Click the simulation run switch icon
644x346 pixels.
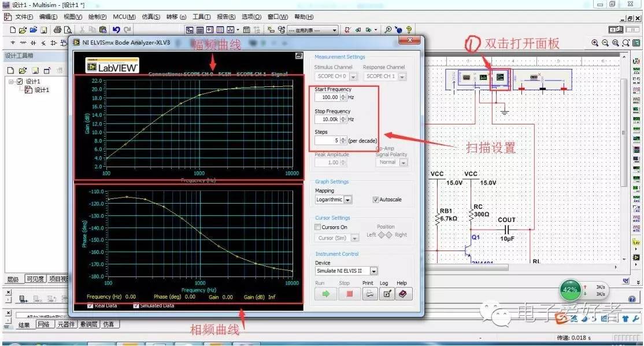point(616,30)
